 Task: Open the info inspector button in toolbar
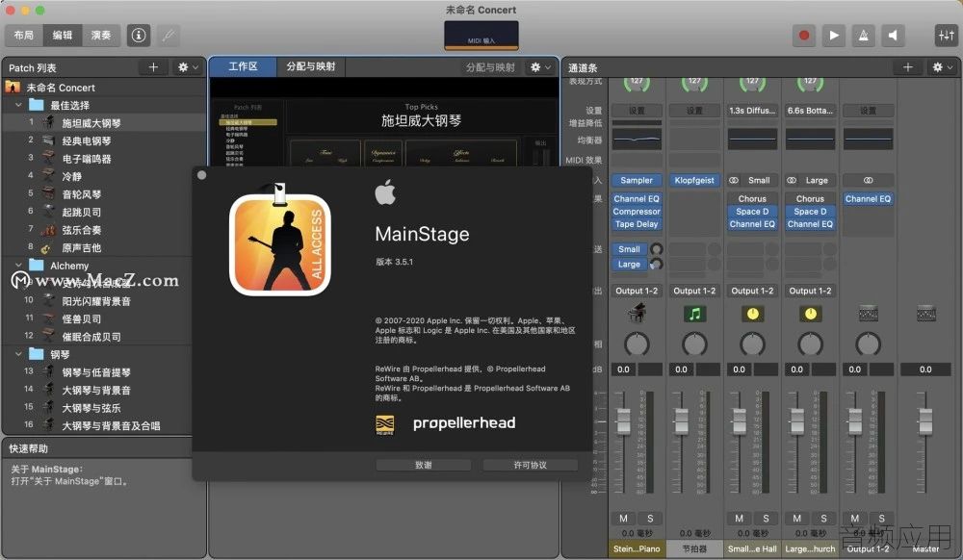(139, 36)
